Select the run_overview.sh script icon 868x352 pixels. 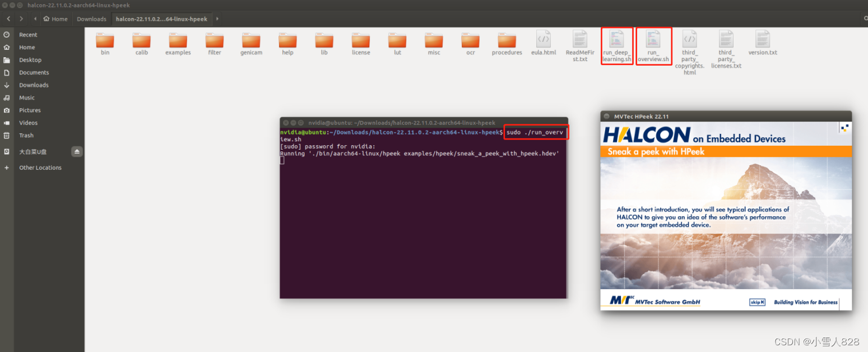(x=653, y=44)
